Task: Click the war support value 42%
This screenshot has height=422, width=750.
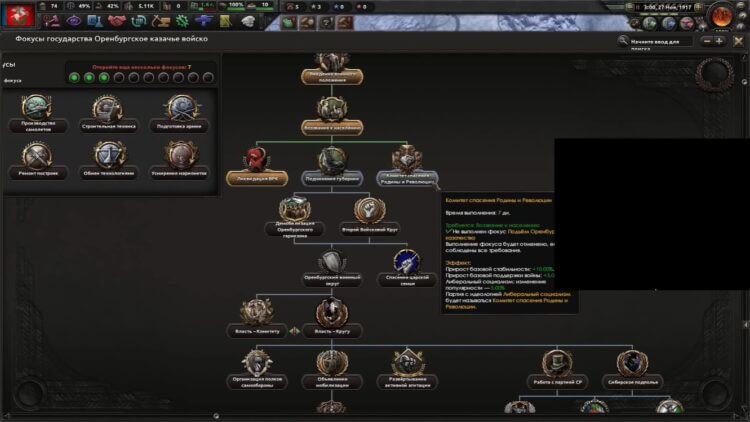Action: [112, 6]
